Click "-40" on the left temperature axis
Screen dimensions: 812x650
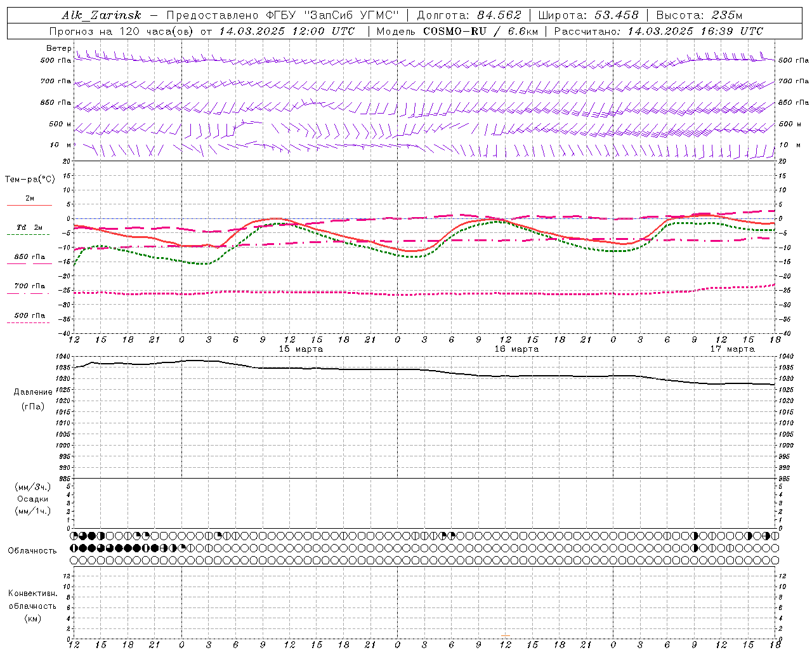click(64, 333)
